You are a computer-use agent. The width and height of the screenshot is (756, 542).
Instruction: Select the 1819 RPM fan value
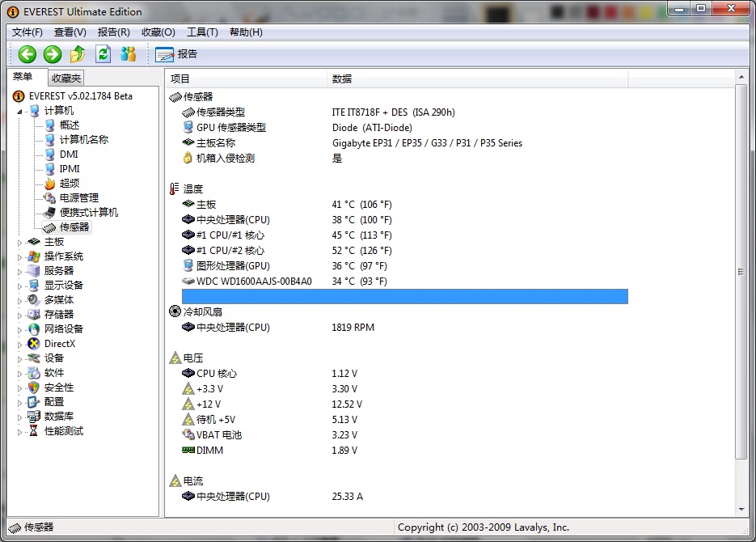[x=353, y=328]
